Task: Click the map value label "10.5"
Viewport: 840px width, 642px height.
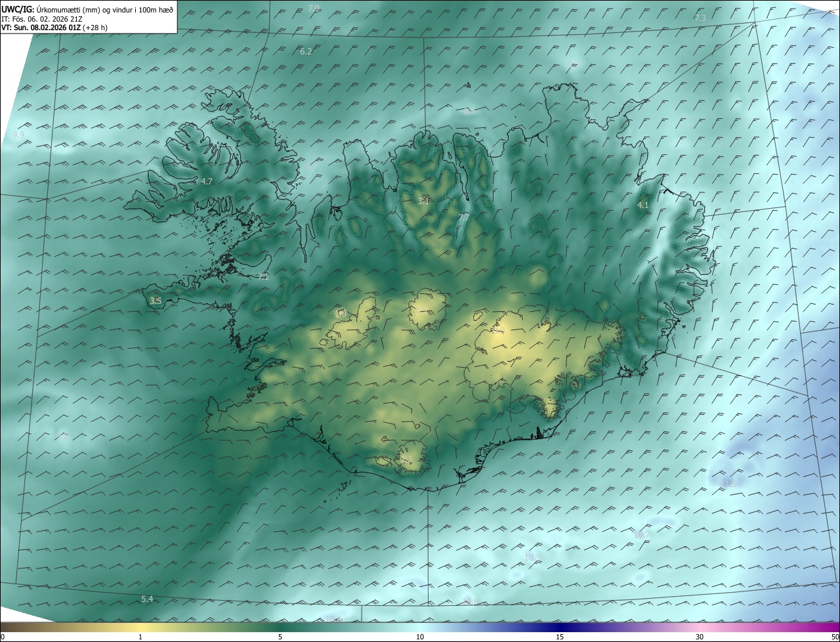Action: [x=534, y=557]
